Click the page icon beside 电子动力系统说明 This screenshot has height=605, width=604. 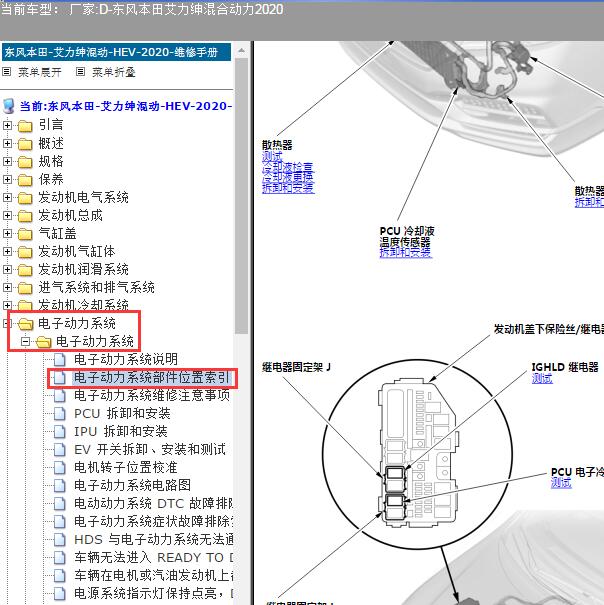point(59,360)
